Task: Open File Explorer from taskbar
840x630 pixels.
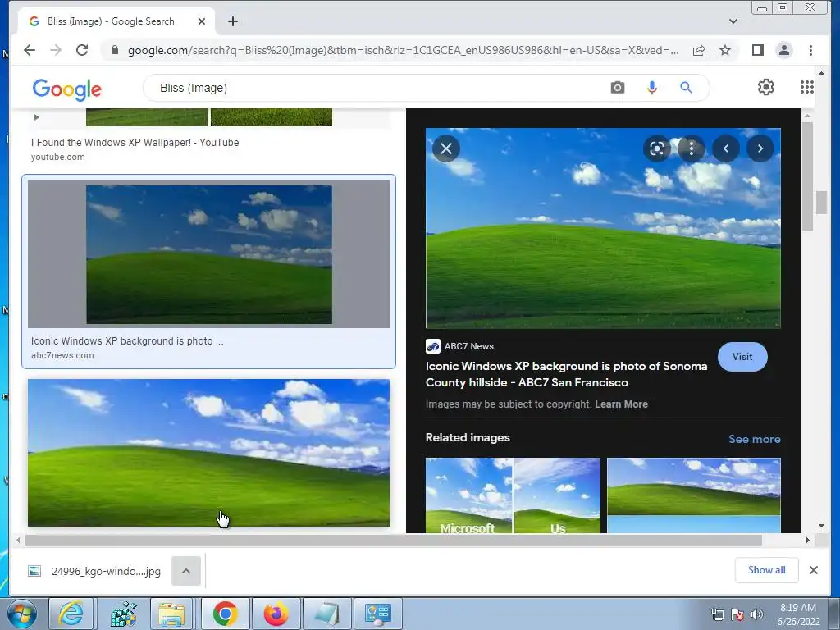Action: click(x=171, y=614)
